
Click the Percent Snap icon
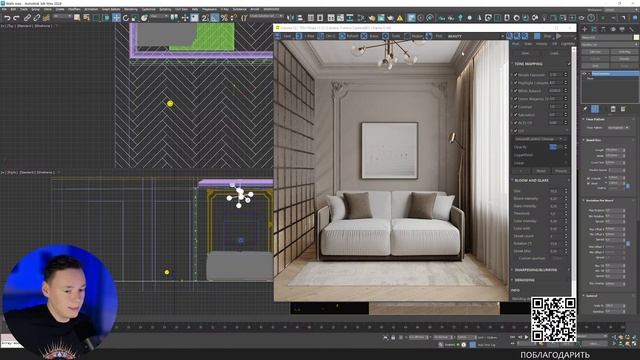tap(224, 18)
